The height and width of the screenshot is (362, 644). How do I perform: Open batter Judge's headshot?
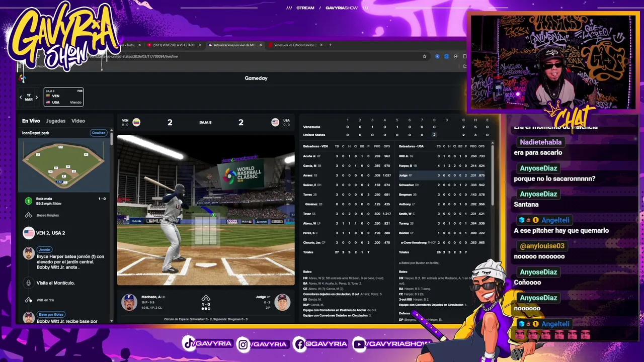[x=282, y=302]
